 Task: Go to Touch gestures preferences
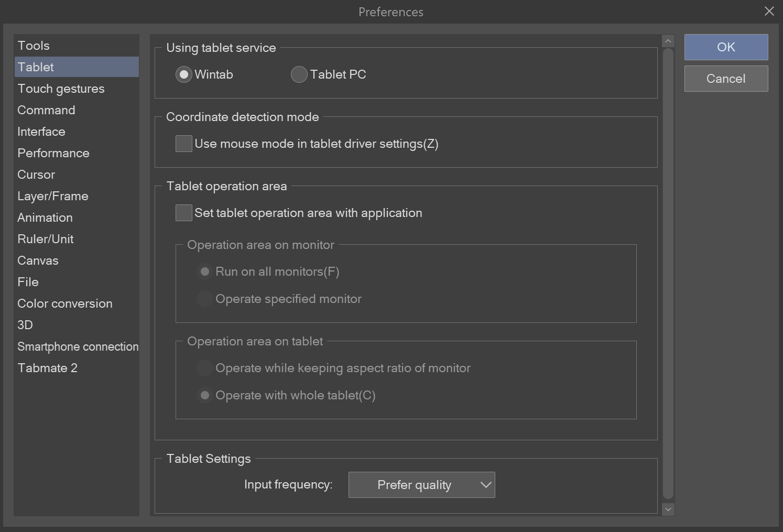(77, 89)
